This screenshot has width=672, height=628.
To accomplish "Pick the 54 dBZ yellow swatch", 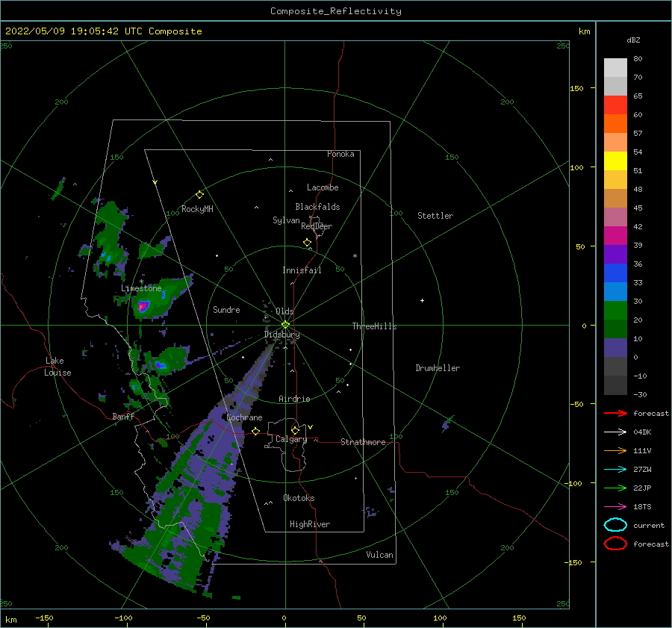I will click(615, 161).
